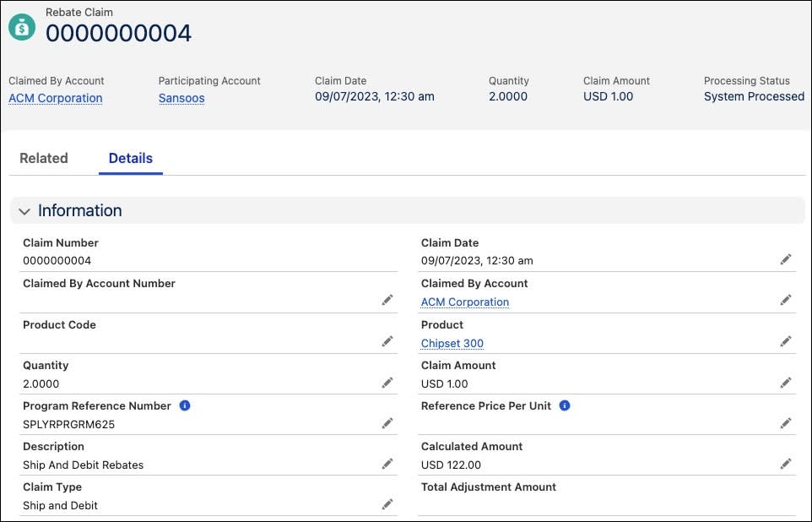
Task: Edit Program Reference Number pencil icon
Action: 387,423
